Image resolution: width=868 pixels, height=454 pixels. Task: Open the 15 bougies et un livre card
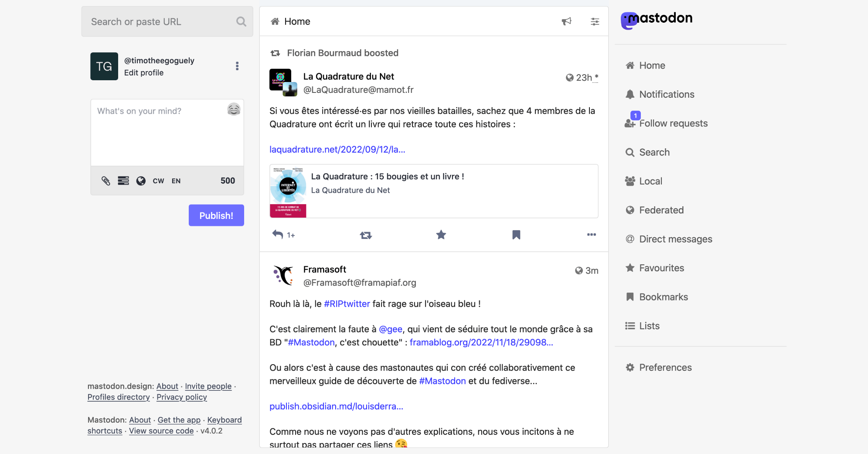(x=434, y=191)
